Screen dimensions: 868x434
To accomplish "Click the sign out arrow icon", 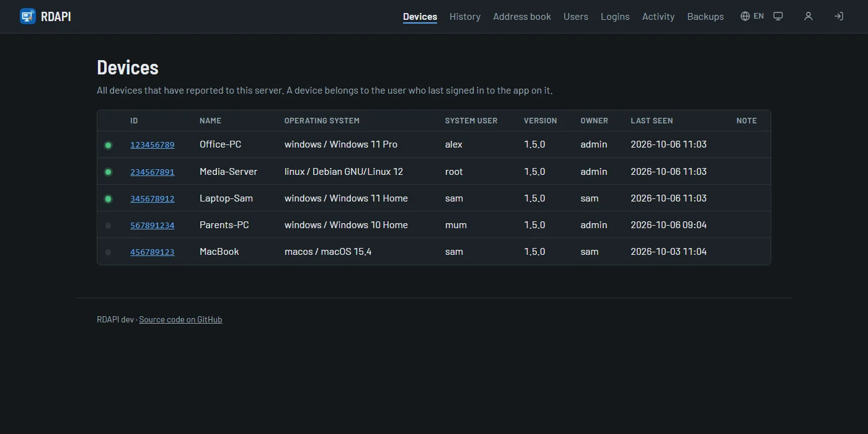I will click(839, 16).
